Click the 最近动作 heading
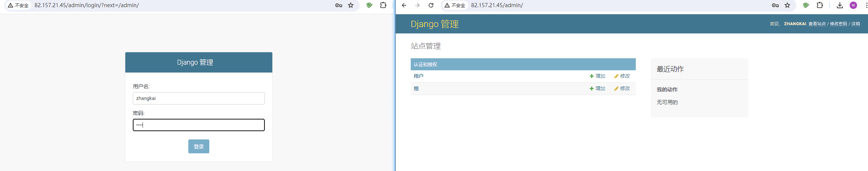868x171 pixels. click(x=670, y=69)
